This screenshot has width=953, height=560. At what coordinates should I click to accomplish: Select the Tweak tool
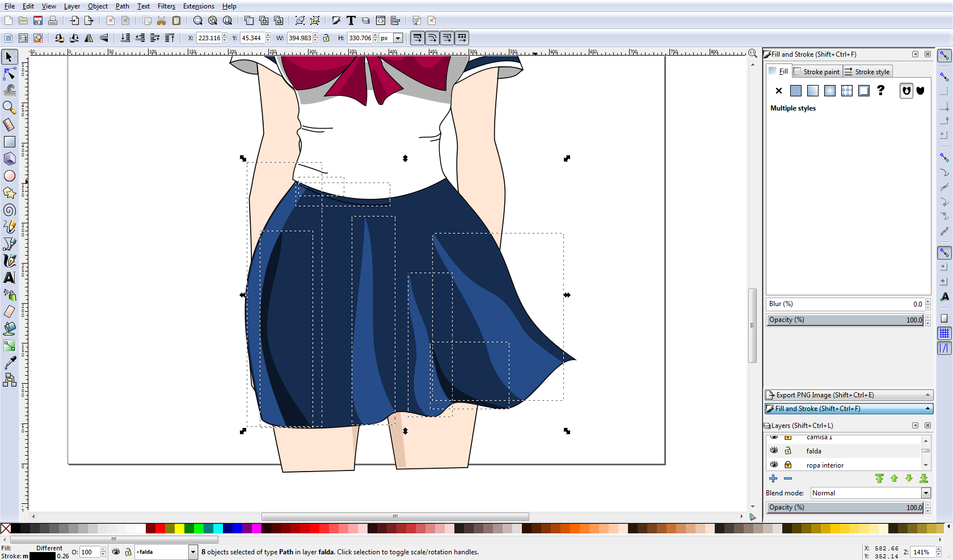point(9,90)
